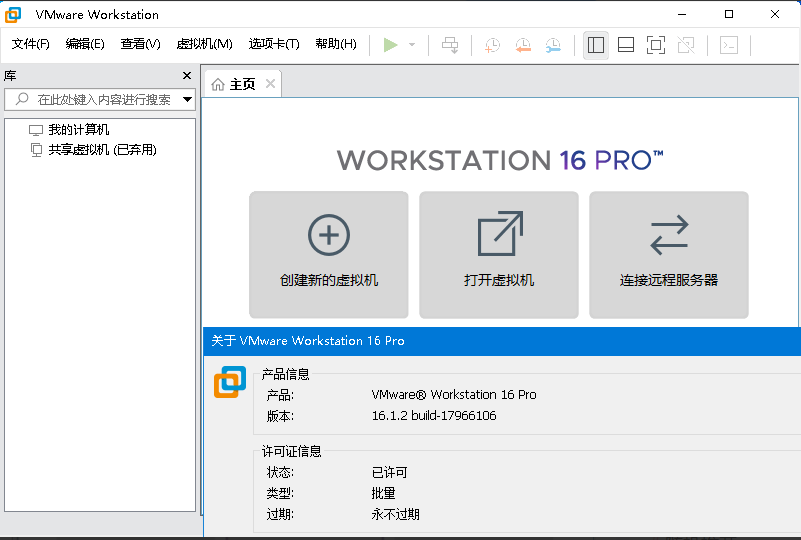The width and height of the screenshot is (801, 540).
Task: Switch to the 主页 tab
Action: point(243,84)
